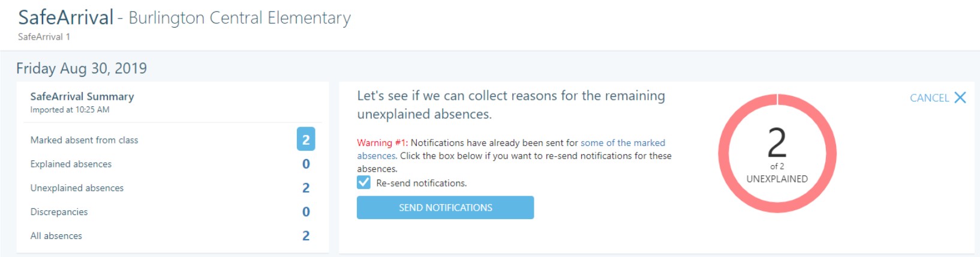Click the CANCEL text link
Image resolution: width=980 pixels, height=257 pixels.
[x=929, y=98]
